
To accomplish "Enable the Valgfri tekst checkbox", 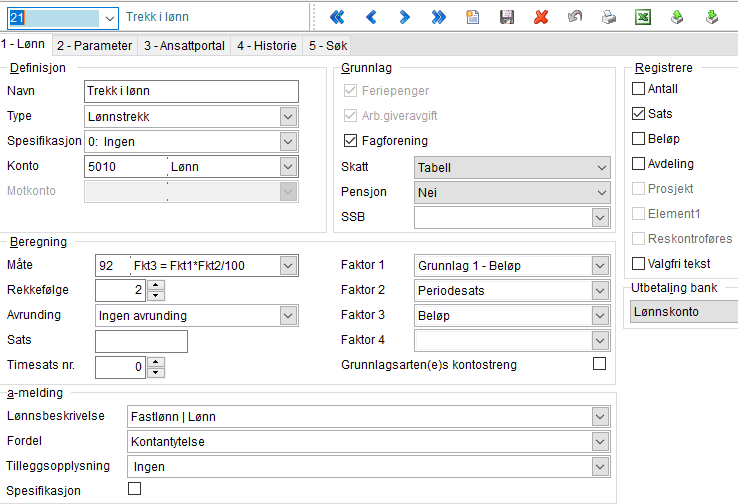I will (639, 264).
